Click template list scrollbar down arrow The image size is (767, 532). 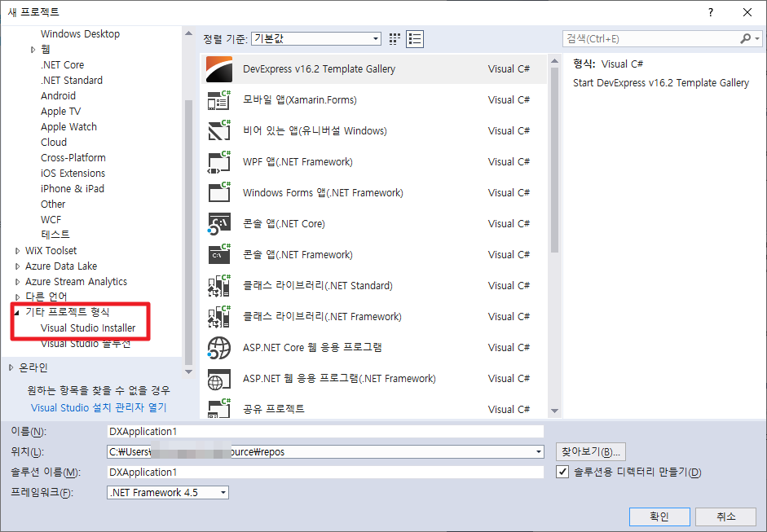click(554, 411)
